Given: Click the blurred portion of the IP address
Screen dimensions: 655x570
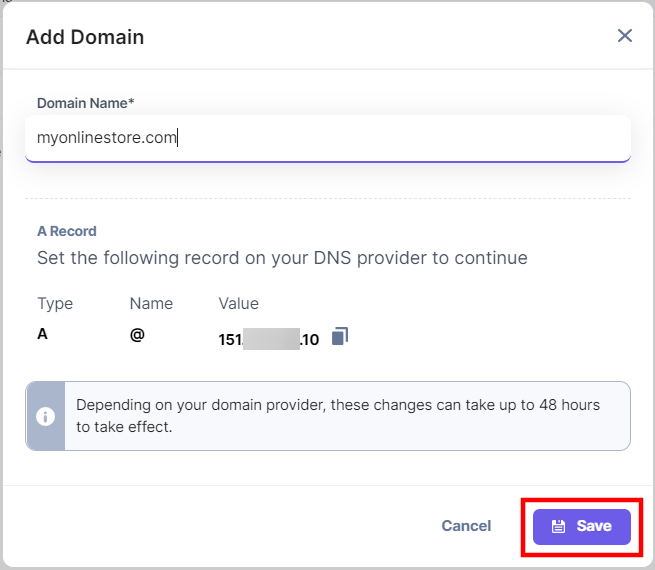Looking at the screenshot, I should pyautogui.click(x=271, y=340).
